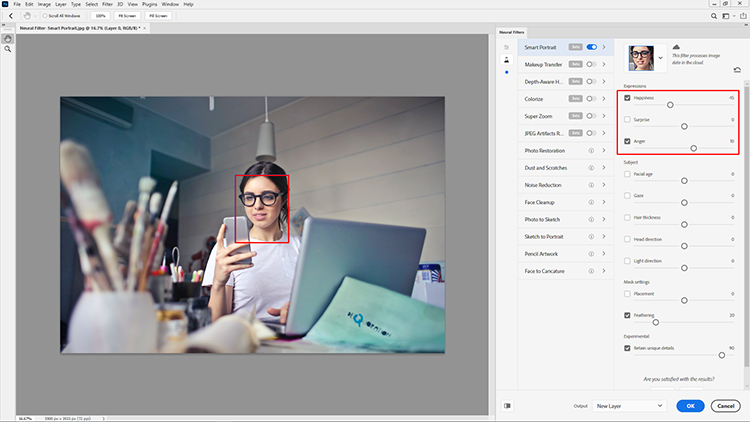Click the cloud processing icon
This screenshot has height=422, width=750.
pyautogui.click(x=676, y=47)
